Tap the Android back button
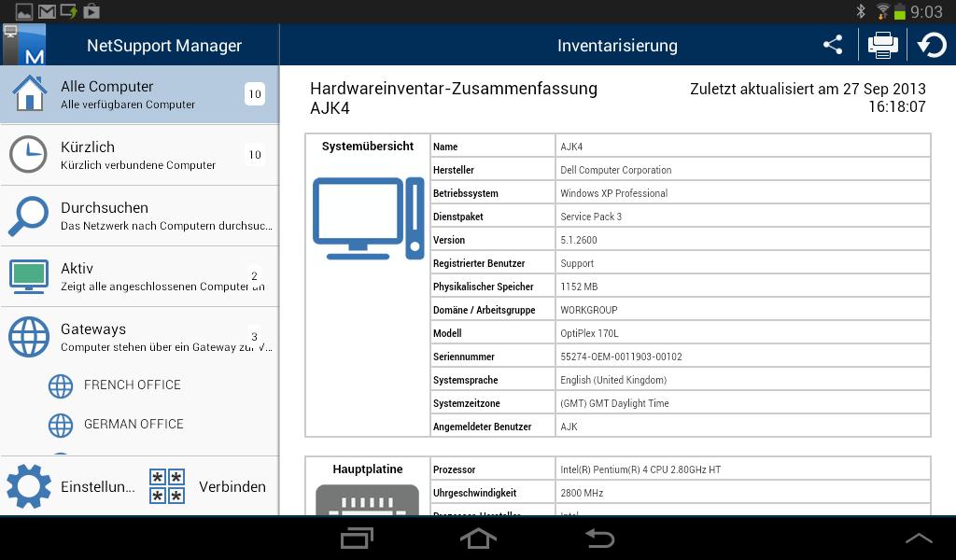The image size is (956, 560). [x=599, y=538]
